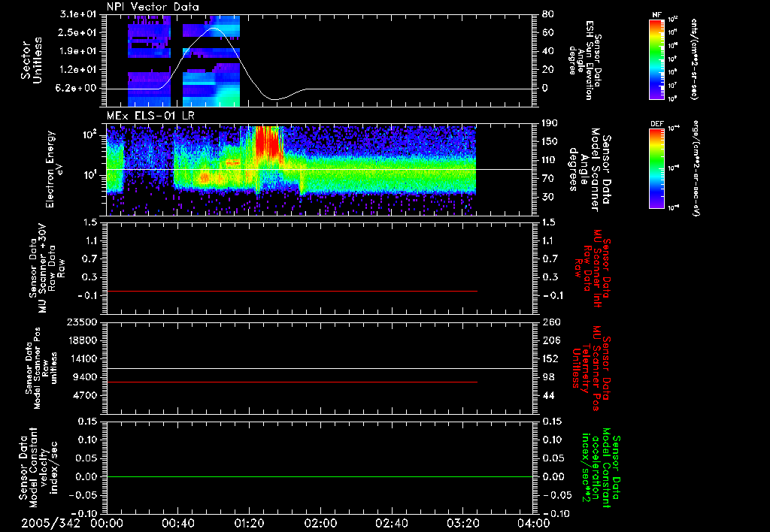Click the "9400" scanner position tick
770x532 pixels.
(x=85, y=377)
